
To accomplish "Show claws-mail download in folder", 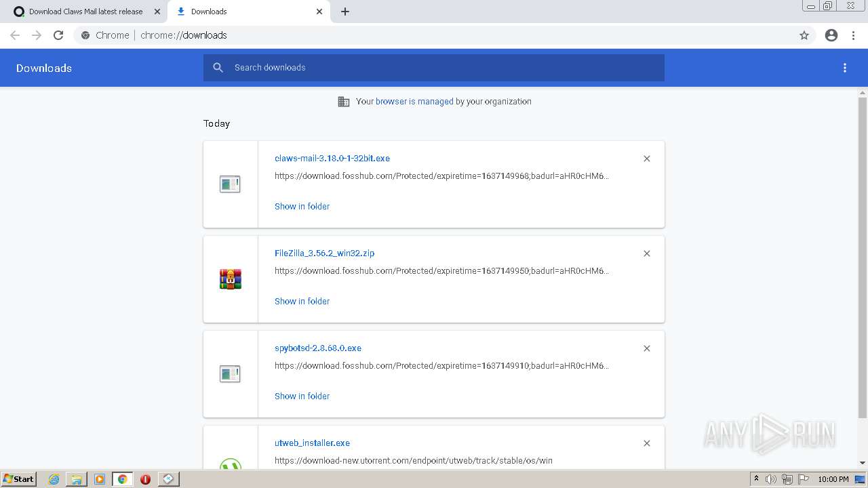I will click(302, 206).
